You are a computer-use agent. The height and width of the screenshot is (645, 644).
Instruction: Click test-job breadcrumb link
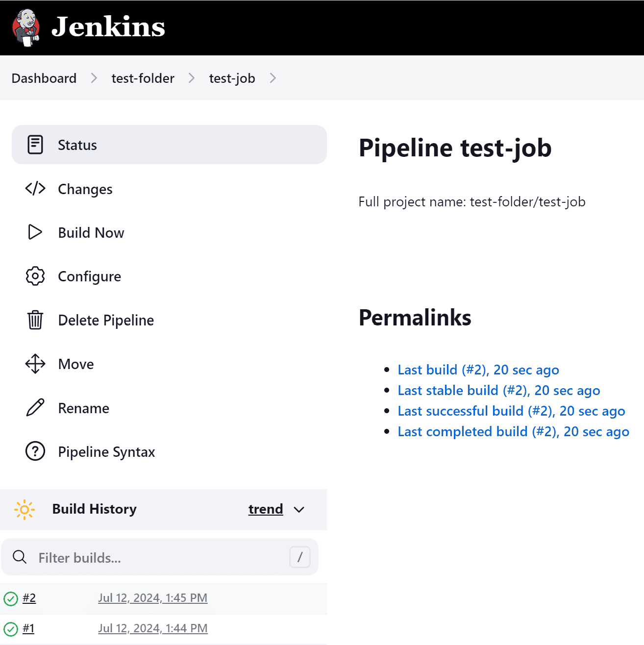point(232,78)
